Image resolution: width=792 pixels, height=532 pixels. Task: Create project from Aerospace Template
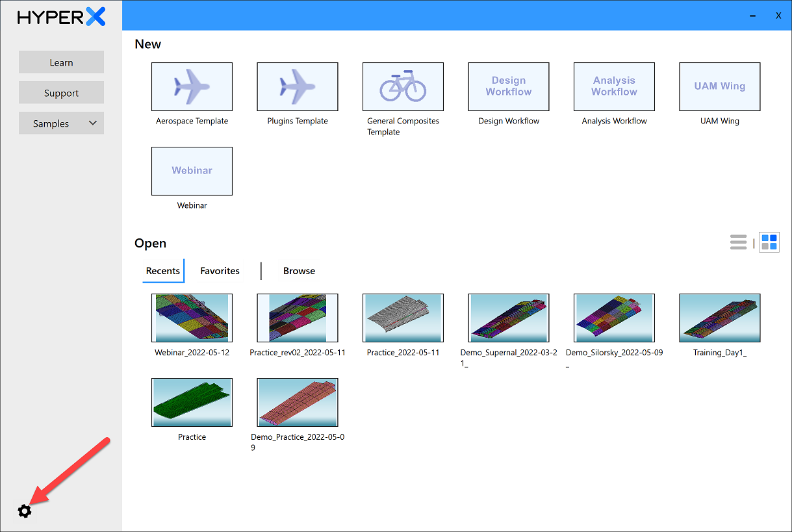(192, 86)
